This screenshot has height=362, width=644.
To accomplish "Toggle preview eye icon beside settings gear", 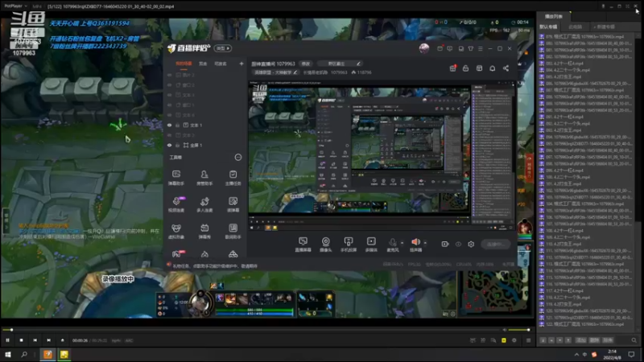I will [458, 245].
